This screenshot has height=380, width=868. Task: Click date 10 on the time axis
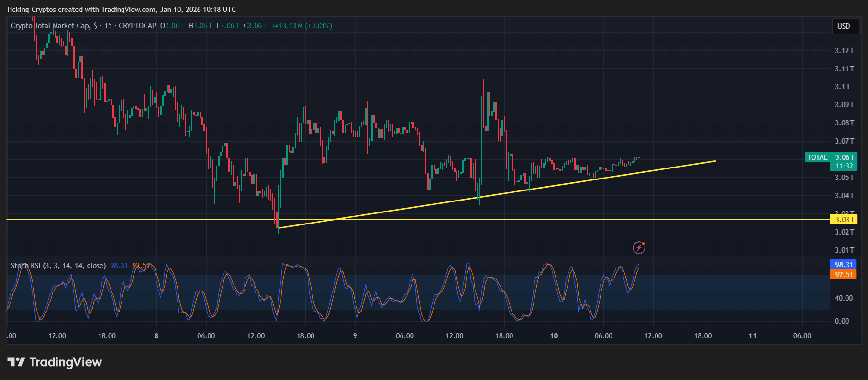pyautogui.click(x=554, y=336)
